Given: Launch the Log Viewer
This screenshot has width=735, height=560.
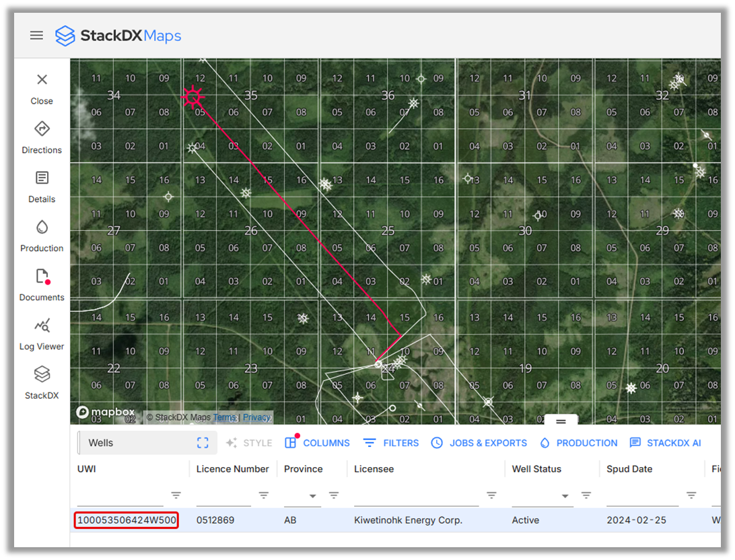Looking at the screenshot, I should pos(42,326).
